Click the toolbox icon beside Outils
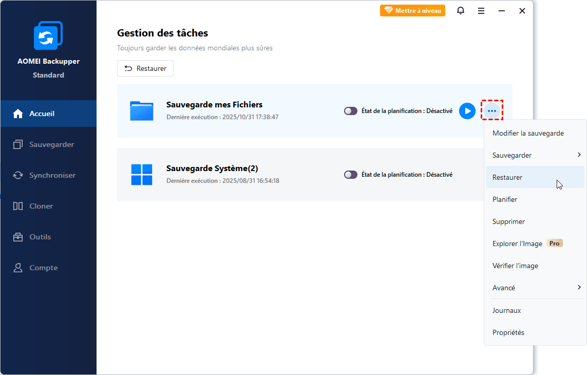Screen dimensions: 588x375 coord(18,237)
